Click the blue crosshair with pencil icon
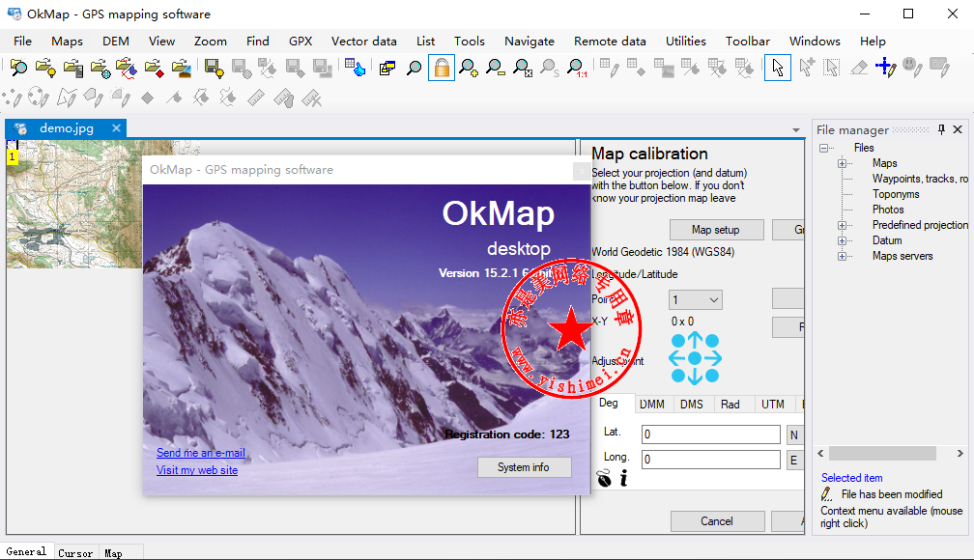The width and height of the screenshot is (974, 560). coord(885,68)
